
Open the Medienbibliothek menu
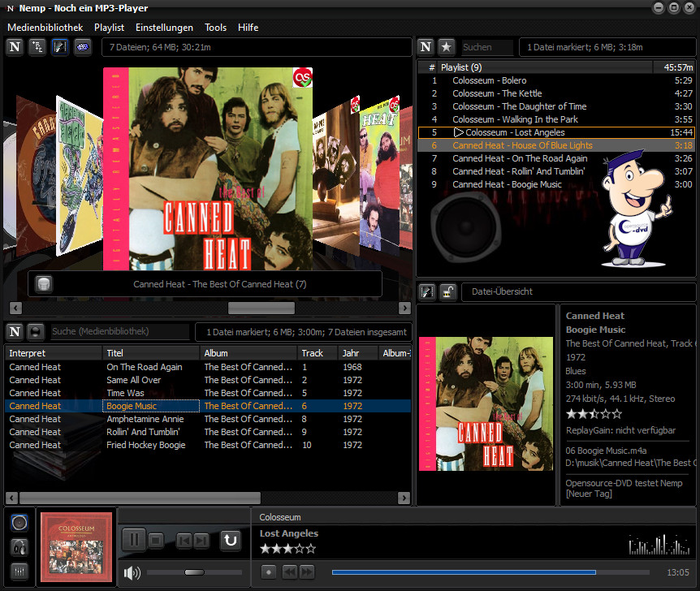click(x=45, y=27)
